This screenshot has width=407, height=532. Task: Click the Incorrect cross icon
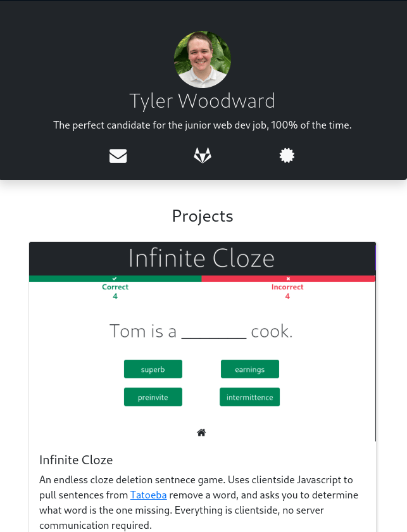pos(288,279)
